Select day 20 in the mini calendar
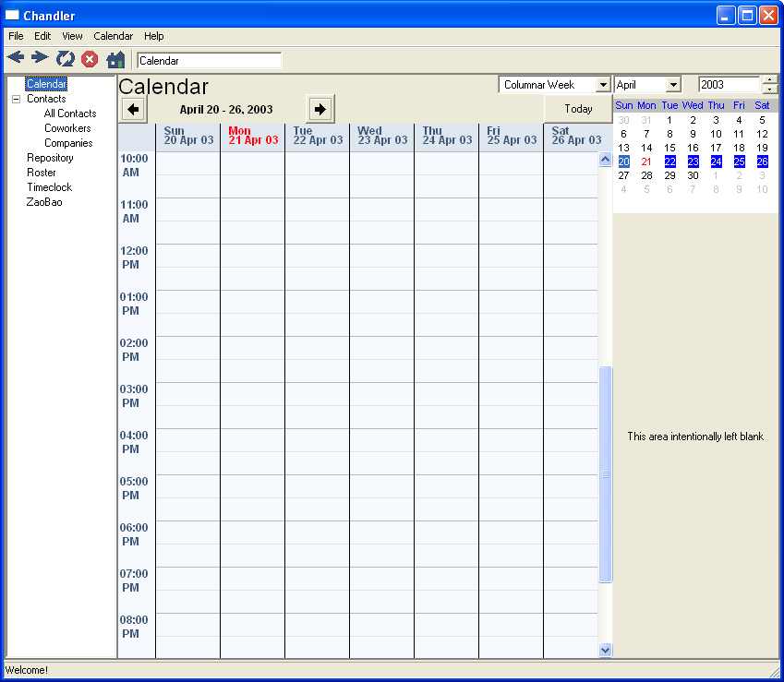 click(623, 162)
